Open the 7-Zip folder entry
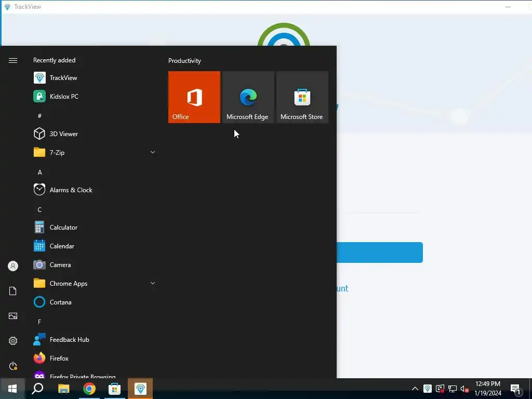Image resolution: width=532 pixels, height=399 pixels. 95,152
